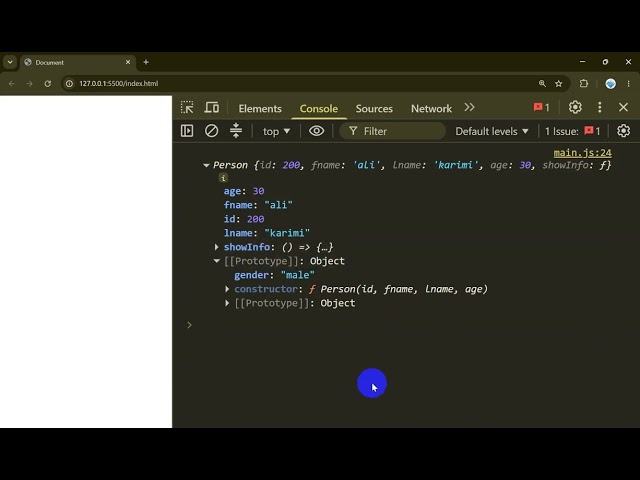Bookmark this page with star
640x480 pixels.
(559, 84)
